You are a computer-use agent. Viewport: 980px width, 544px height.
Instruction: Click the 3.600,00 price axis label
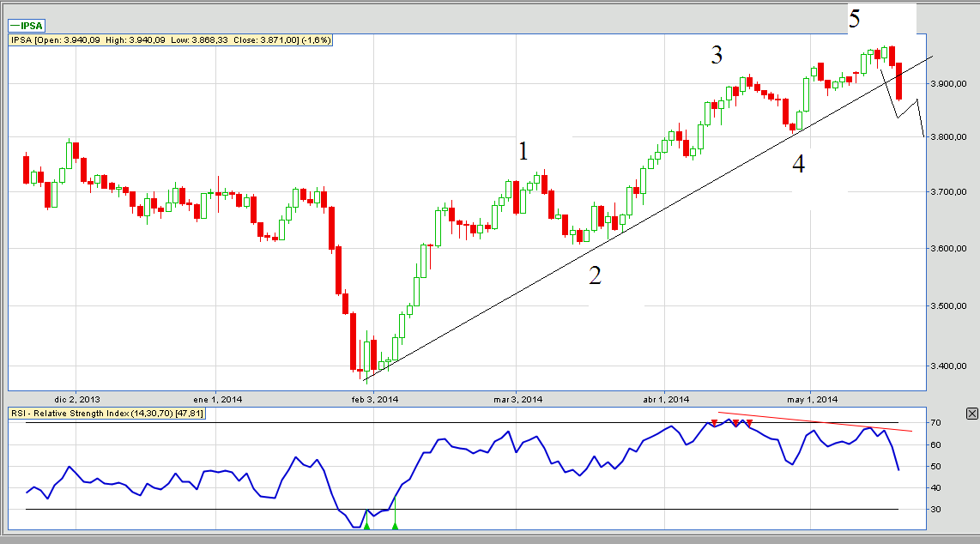(948, 249)
